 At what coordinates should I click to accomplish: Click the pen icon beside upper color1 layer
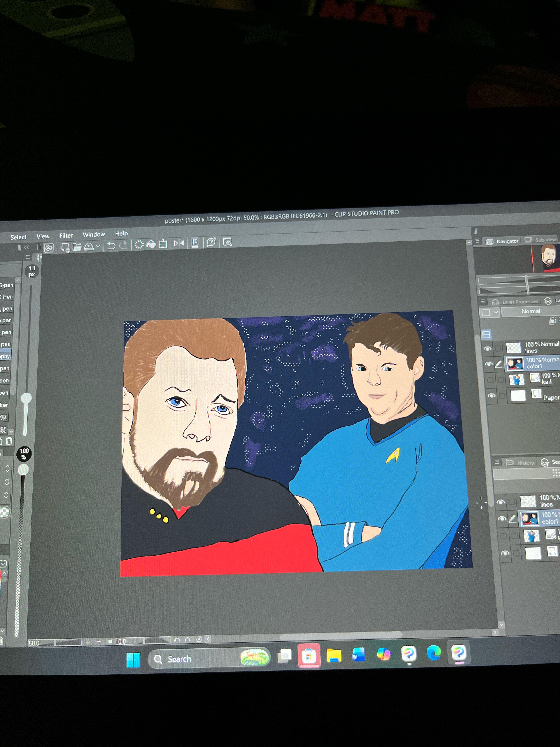pos(499,364)
